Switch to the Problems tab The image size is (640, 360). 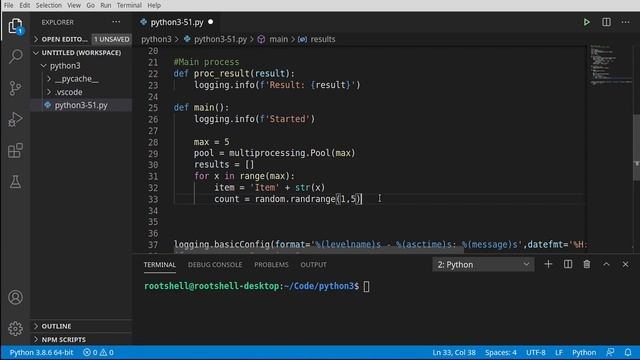point(271,264)
